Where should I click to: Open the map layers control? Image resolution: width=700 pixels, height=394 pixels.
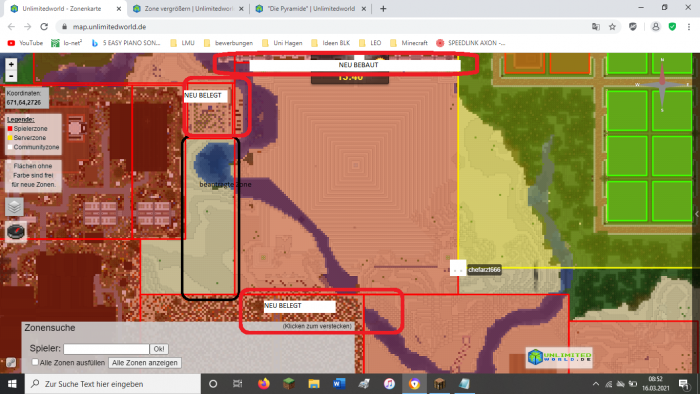point(14,207)
